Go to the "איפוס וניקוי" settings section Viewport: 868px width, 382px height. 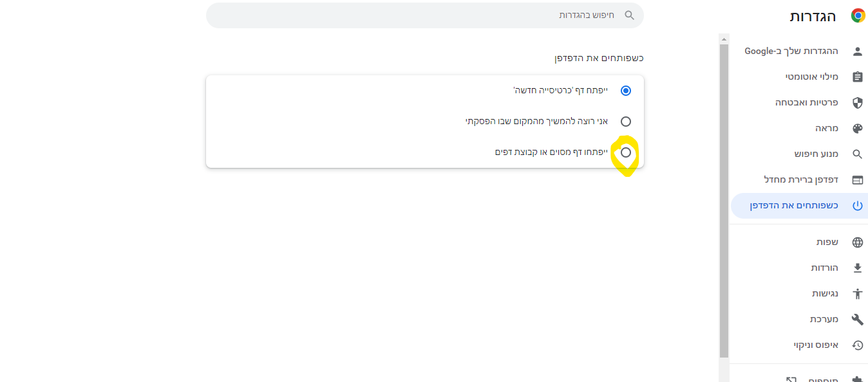(816, 345)
